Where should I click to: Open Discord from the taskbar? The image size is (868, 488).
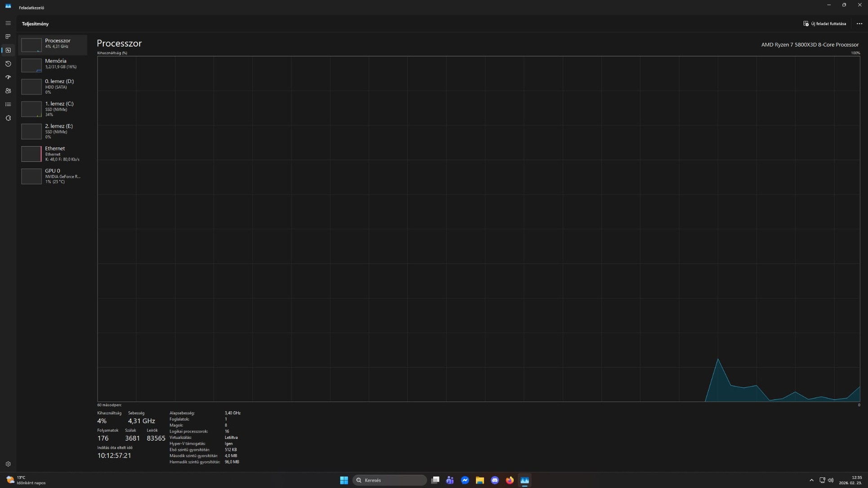point(495,480)
